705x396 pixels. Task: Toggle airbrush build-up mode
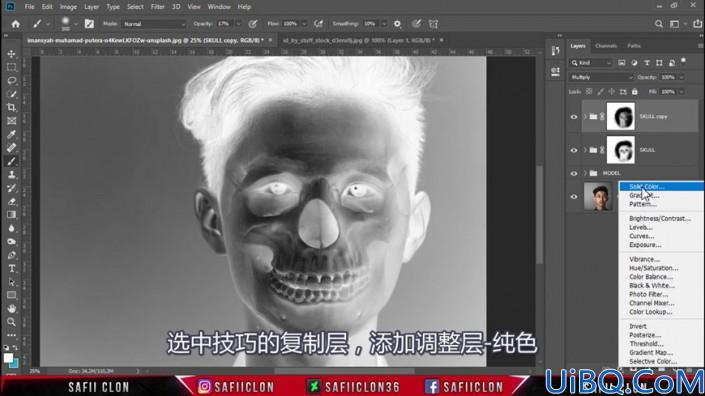[319, 24]
